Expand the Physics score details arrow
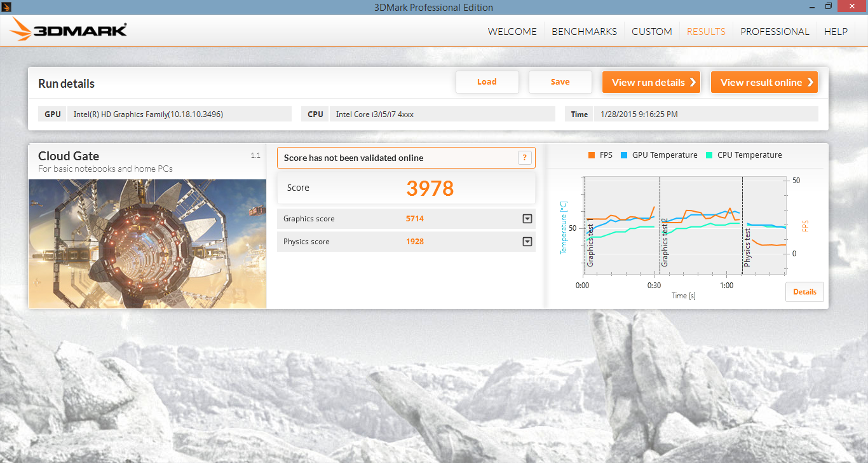Screen dimensions: 868x463 (x=527, y=242)
